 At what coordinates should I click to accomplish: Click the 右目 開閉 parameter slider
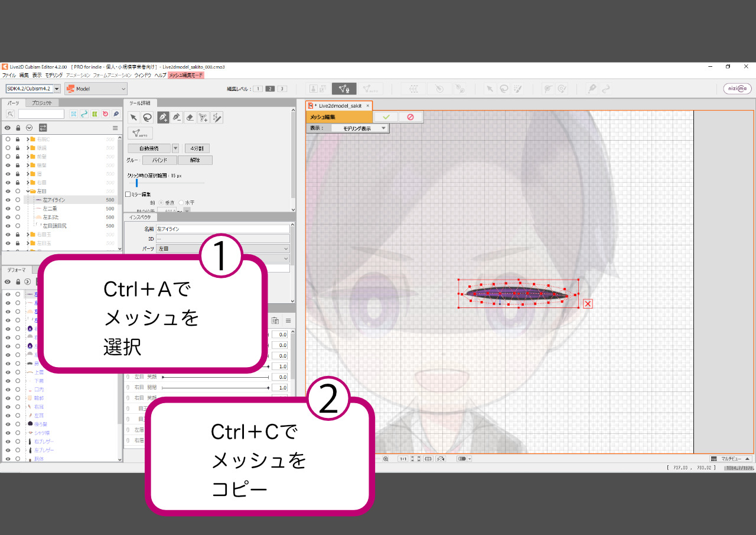[215, 387]
